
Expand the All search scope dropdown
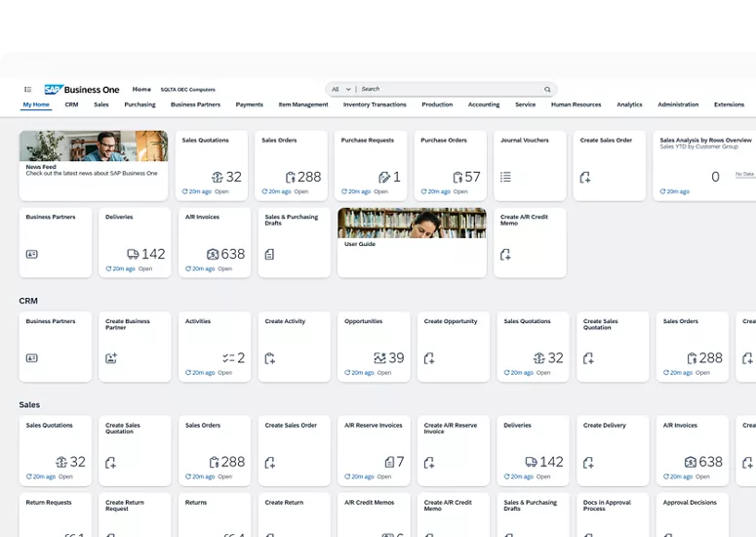[x=340, y=89]
